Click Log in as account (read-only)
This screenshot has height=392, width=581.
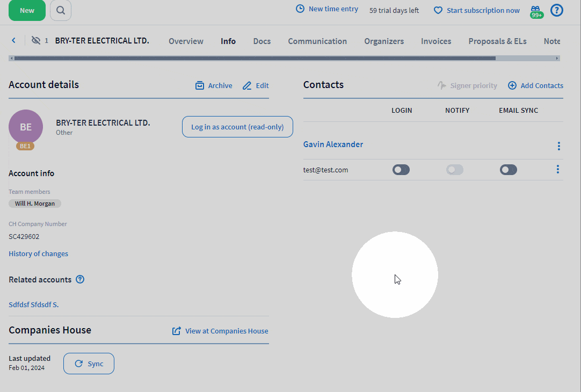tap(237, 127)
